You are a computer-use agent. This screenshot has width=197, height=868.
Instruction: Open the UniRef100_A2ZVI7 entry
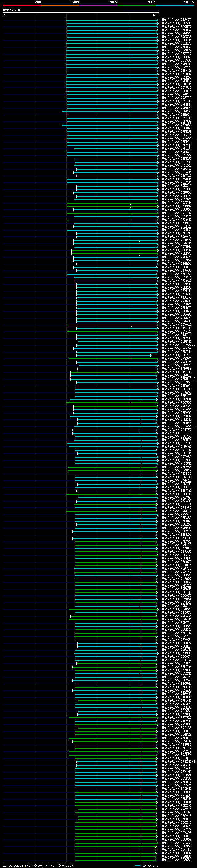pos(177,54)
